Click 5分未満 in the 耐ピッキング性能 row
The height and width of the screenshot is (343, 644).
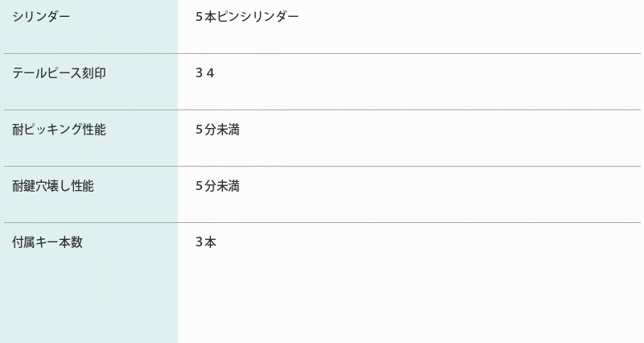(x=217, y=130)
